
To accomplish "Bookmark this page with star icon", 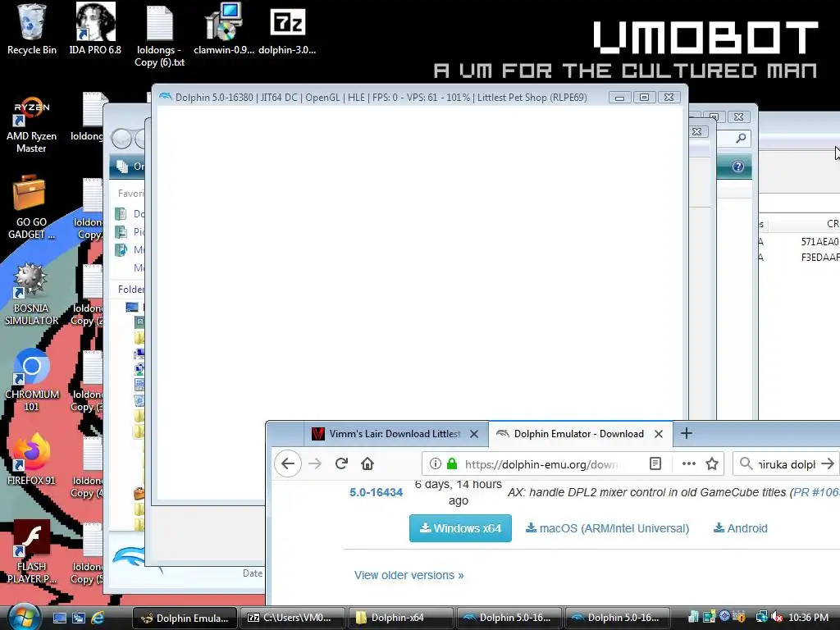I will (712, 463).
